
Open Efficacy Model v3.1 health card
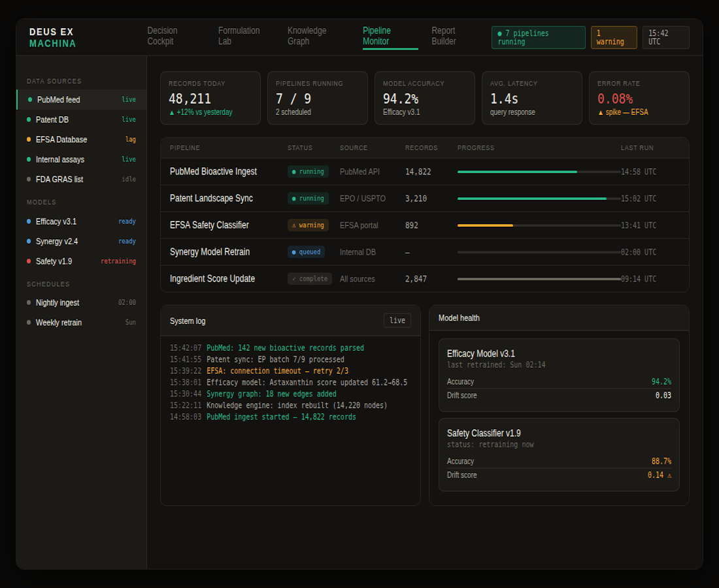tap(559, 376)
